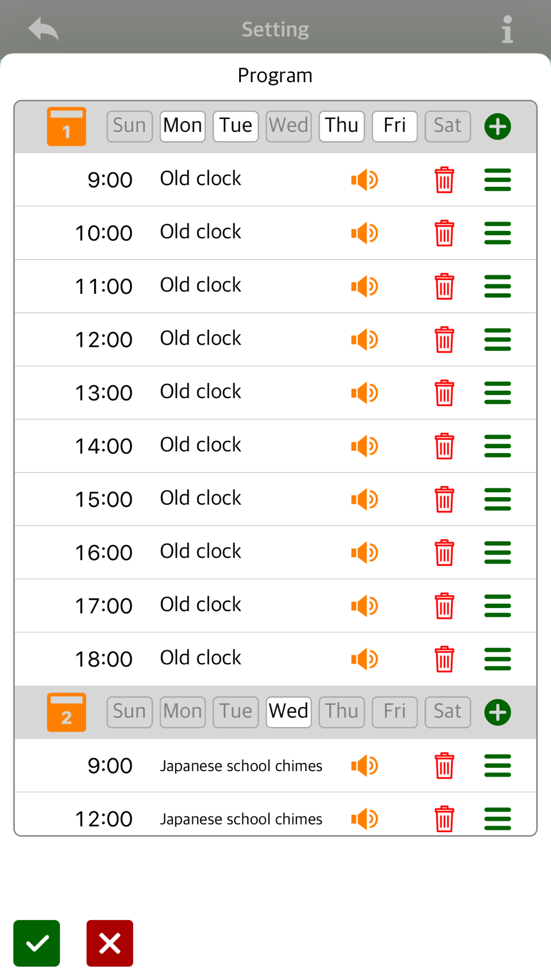Add a time to program 2
This screenshot has height=980, width=551.
(x=498, y=713)
